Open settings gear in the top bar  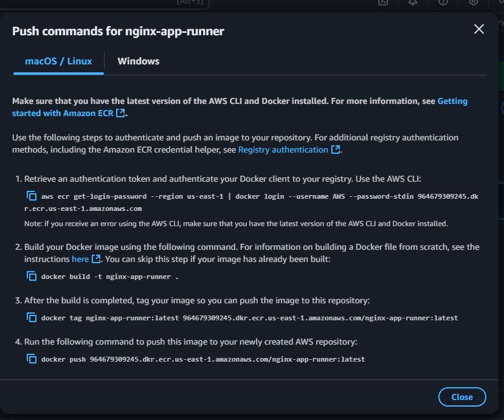point(473,2)
